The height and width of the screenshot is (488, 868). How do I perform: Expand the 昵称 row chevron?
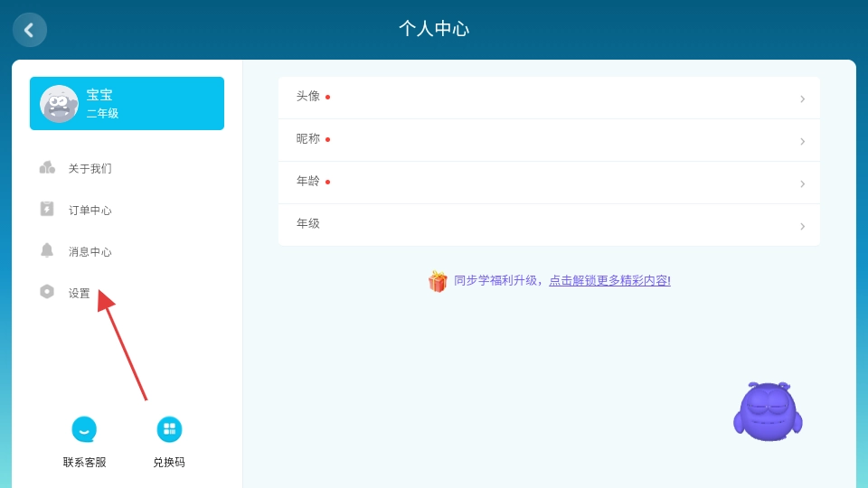click(802, 141)
